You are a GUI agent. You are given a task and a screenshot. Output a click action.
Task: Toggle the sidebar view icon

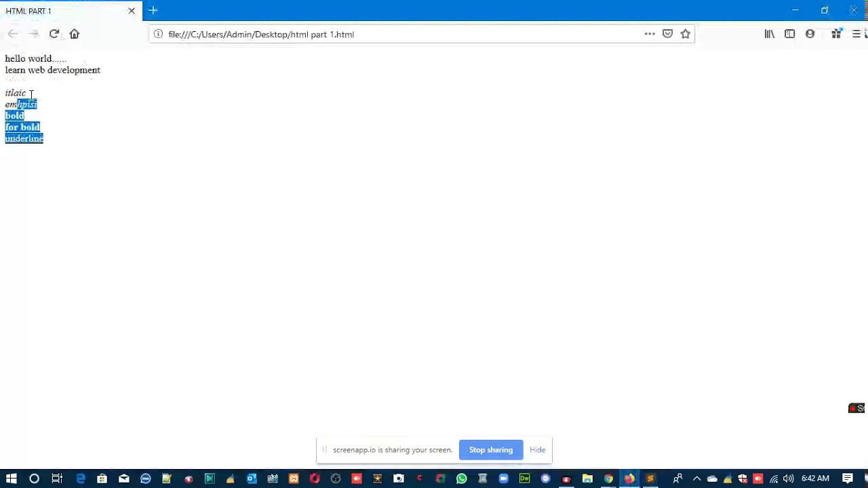click(x=790, y=34)
